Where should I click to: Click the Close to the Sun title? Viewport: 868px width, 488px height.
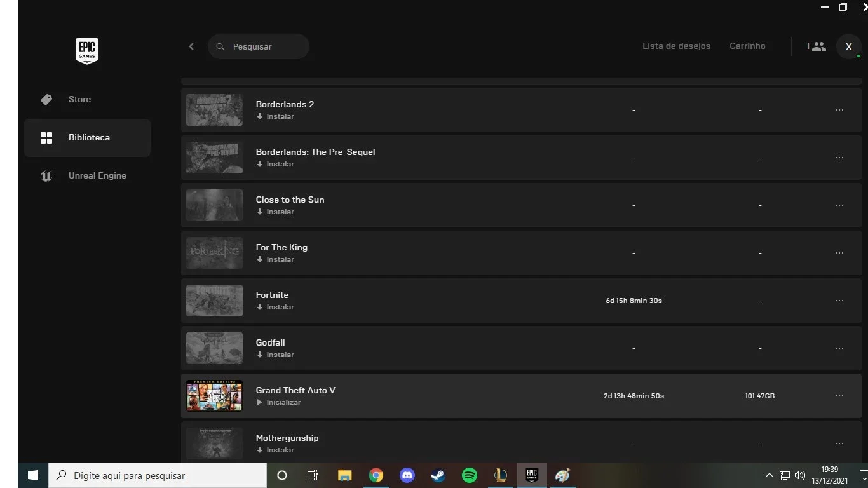tap(290, 200)
